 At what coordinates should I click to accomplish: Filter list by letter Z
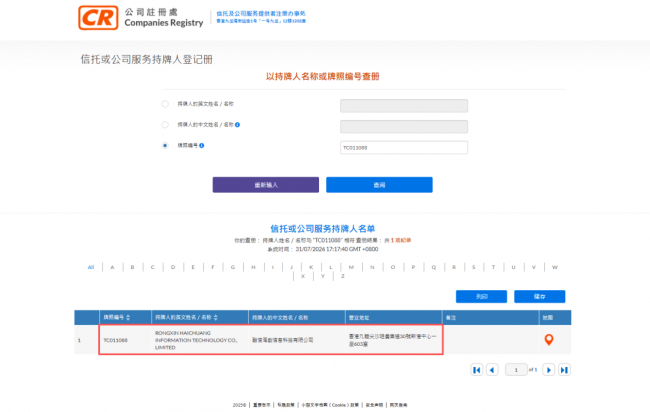343,276
